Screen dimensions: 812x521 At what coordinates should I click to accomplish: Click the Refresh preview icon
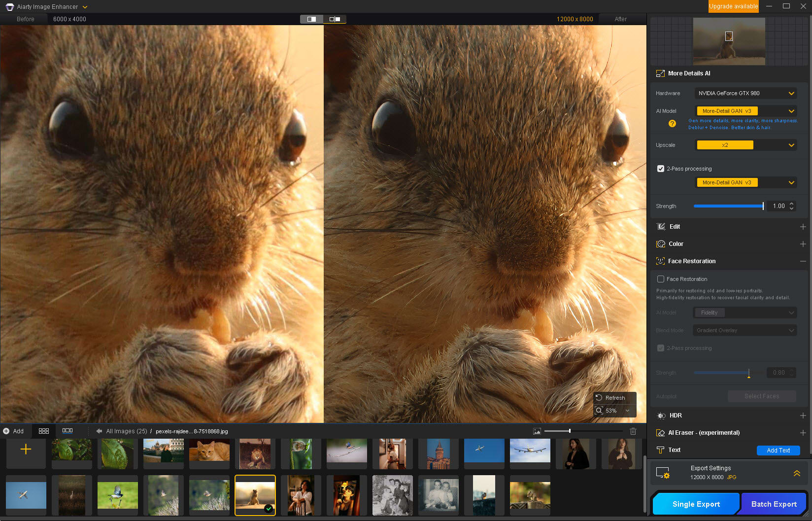pyautogui.click(x=599, y=398)
